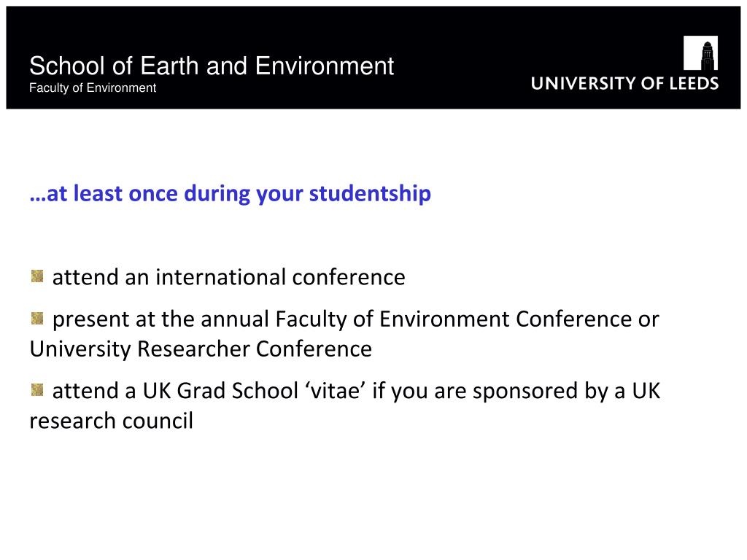Image resolution: width=747 pixels, height=560 pixels.
Task: Select the 'School of Earth and Environment' title
Action: [x=212, y=66]
